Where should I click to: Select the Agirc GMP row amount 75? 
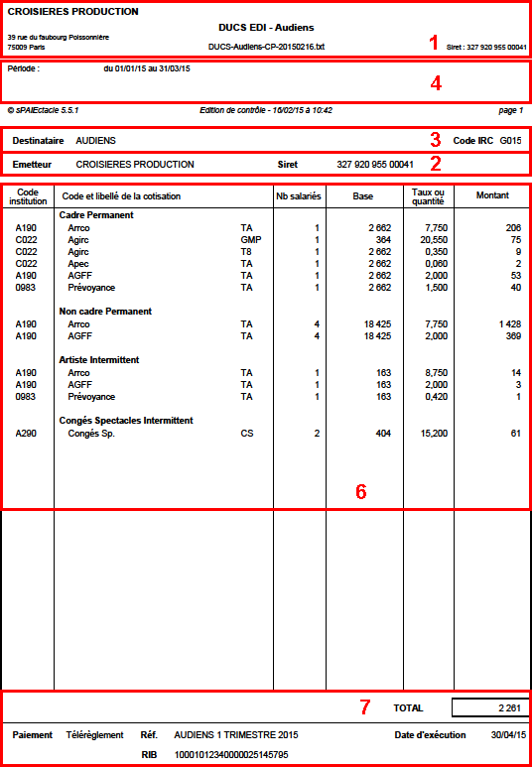[516, 240]
